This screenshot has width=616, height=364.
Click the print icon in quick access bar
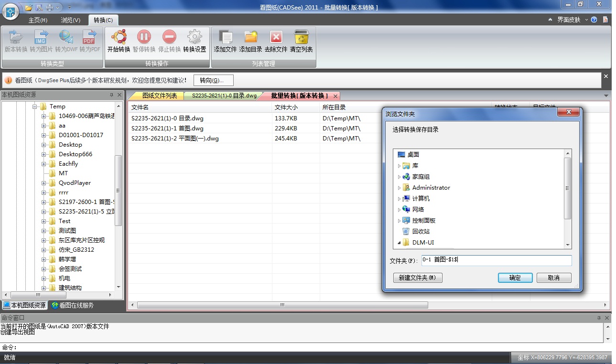[50, 7]
